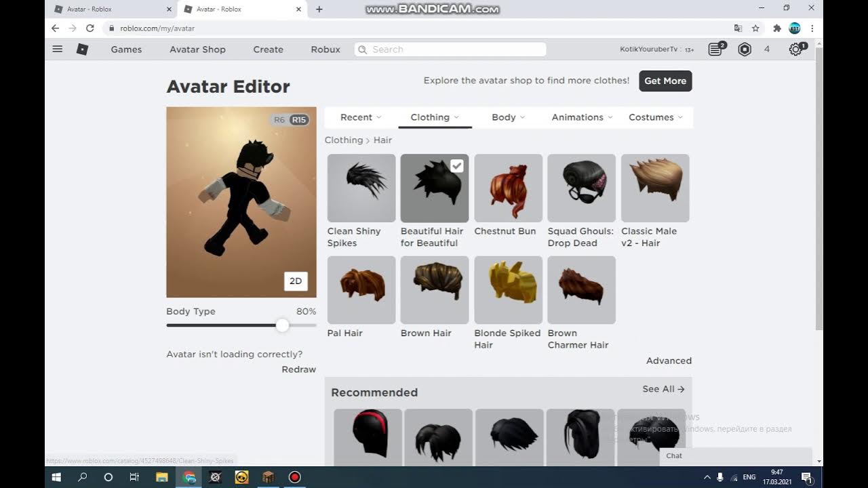Toggle the 2D avatar preview
This screenshot has height=488, width=868.
[296, 281]
